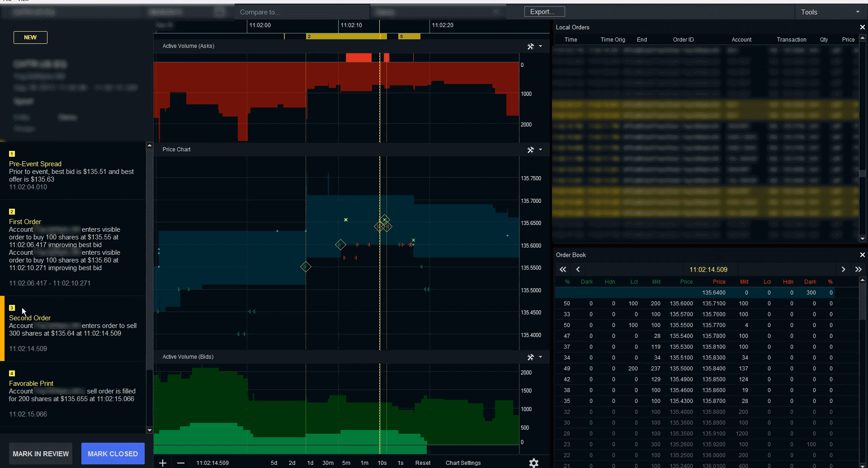Click event list scroll down arrow

[x=150, y=430]
